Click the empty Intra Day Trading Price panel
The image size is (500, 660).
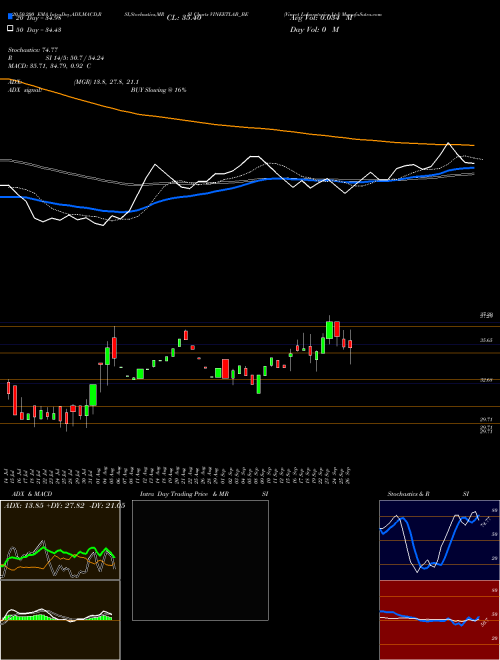click(200, 560)
